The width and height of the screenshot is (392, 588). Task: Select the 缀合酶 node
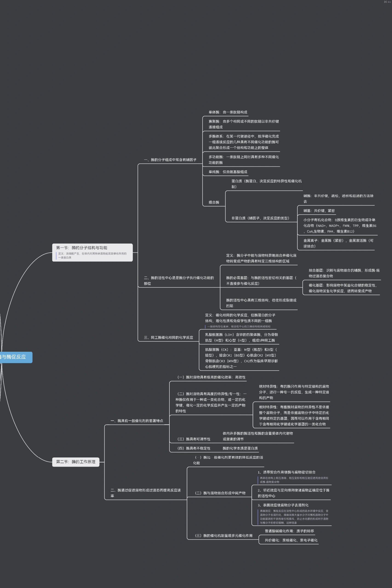(x=214, y=202)
